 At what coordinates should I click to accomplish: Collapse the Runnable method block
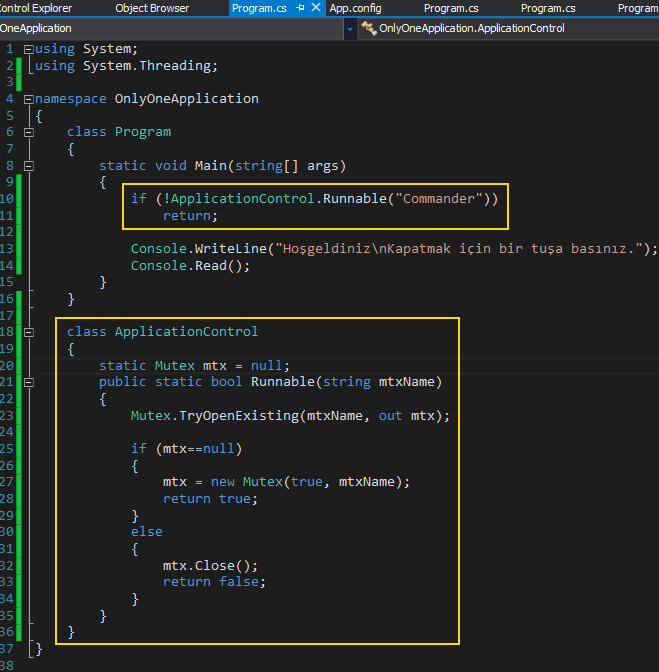(29, 382)
